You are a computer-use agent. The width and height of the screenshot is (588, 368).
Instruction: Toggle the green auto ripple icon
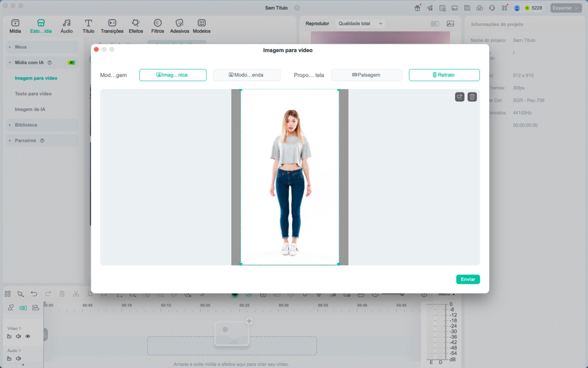coord(23,308)
